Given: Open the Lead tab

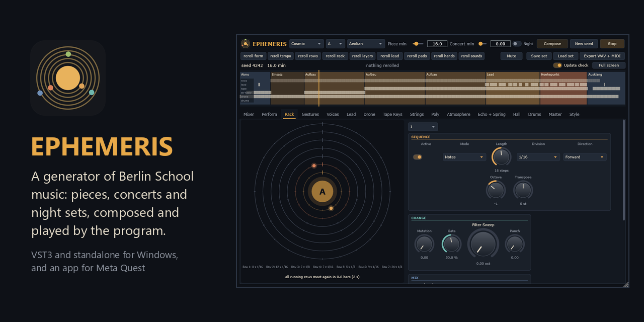Looking at the screenshot, I should [x=351, y=114].
